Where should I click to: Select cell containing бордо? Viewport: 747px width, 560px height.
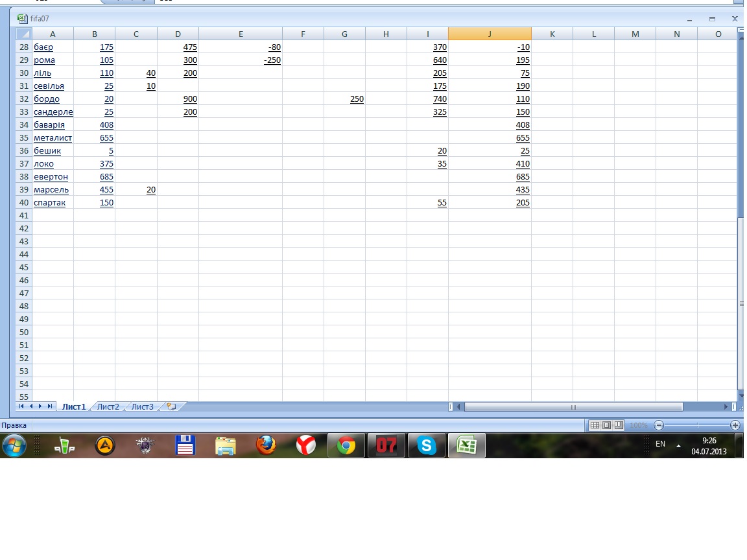point(53,99)
